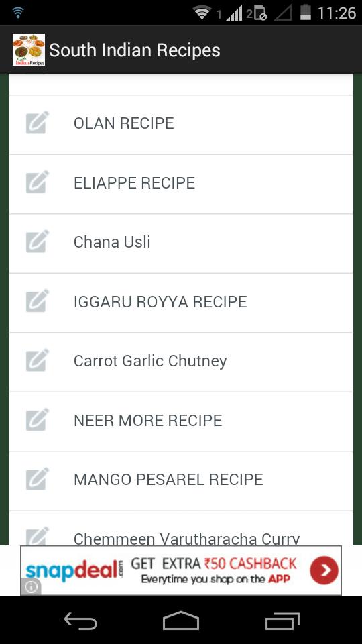This screenshot has width=362, height=644.
Task: Select MANGO PESAREL RECIPE
Action: point(180,481)
